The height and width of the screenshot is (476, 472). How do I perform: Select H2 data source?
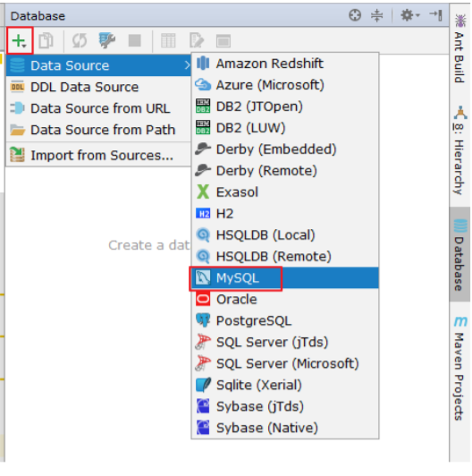coord(285,214)
